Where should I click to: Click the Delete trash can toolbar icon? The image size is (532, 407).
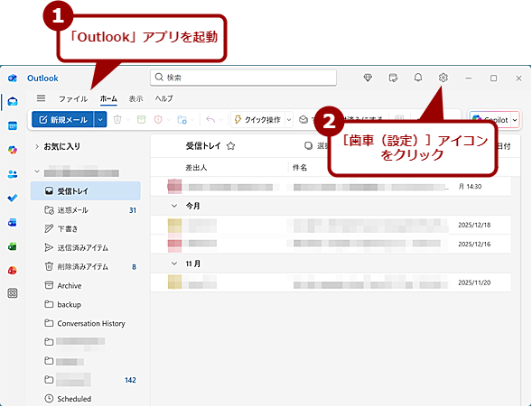pyautogui.click(x=117, y=120)
